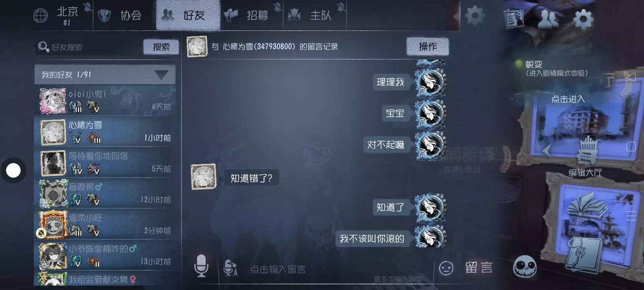Viewport: 644px width, 290px height.
Task: Expand the chat channel settings gear
Action: click(474, 16)
